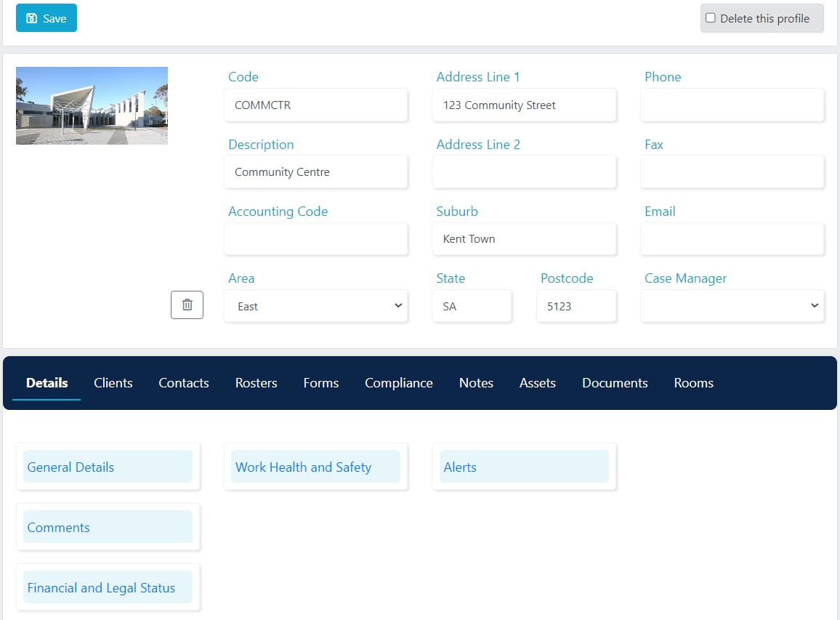Click the trash icon beside the photo
The width and height of the screenshot is (840, 620).
(x=187, y=305)
